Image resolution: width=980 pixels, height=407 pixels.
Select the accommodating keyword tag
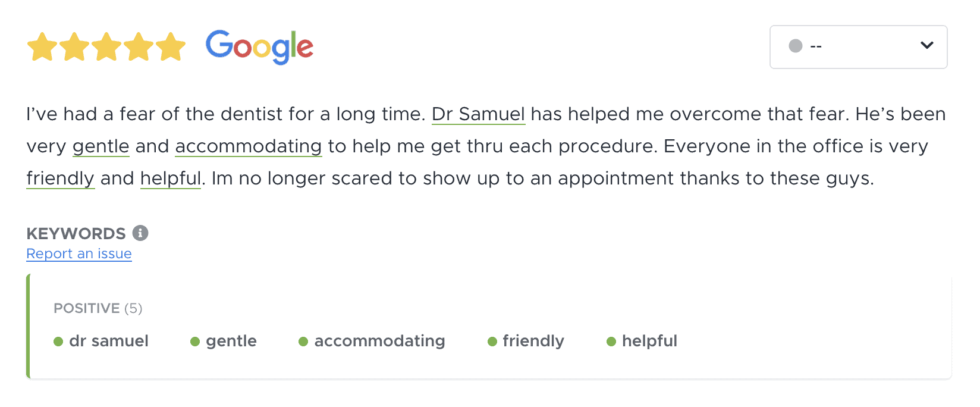click(379, 341)
